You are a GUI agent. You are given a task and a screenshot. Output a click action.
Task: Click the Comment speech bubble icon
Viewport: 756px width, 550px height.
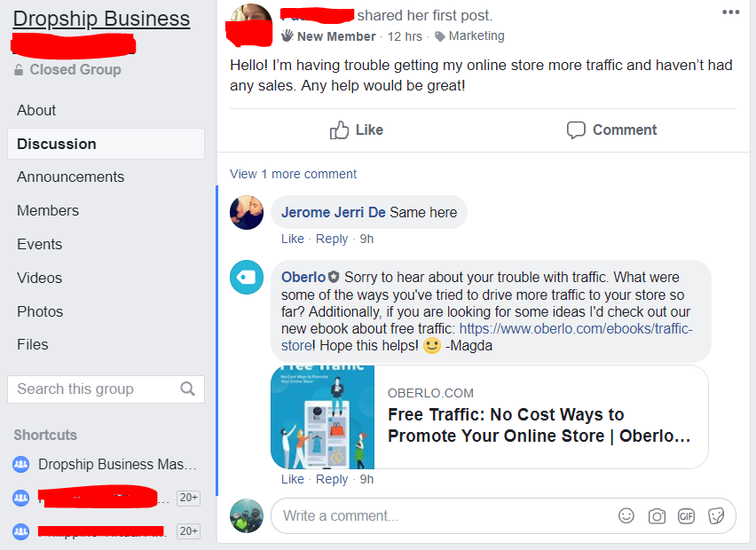coord(576,130)
